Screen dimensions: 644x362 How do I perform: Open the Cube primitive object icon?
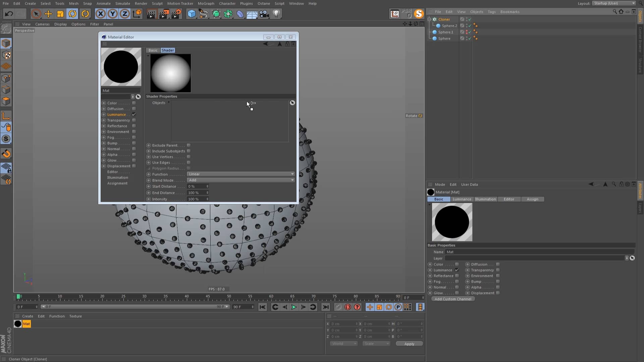(x=192, y=14)
